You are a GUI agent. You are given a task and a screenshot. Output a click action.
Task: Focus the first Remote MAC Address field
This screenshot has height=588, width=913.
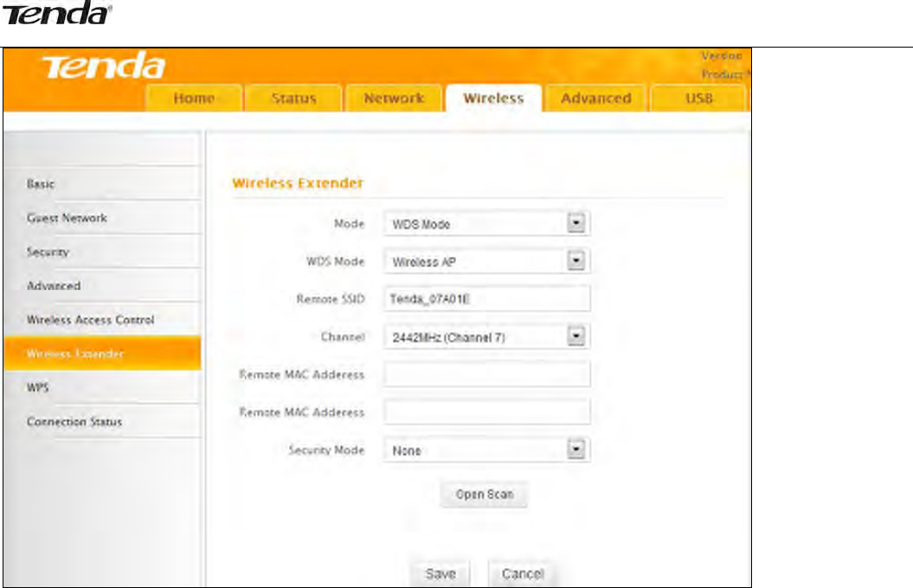click(486, 374)
